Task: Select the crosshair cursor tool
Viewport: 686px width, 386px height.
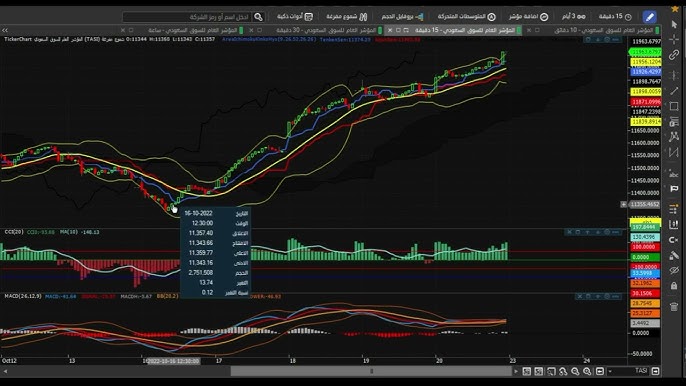Action: (674, 39)
